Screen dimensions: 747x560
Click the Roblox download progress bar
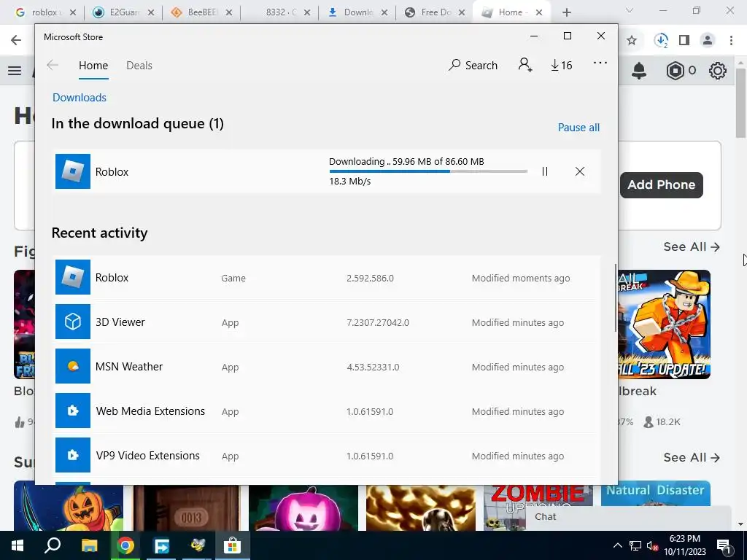pyautogui.click(x=428, y=171)
